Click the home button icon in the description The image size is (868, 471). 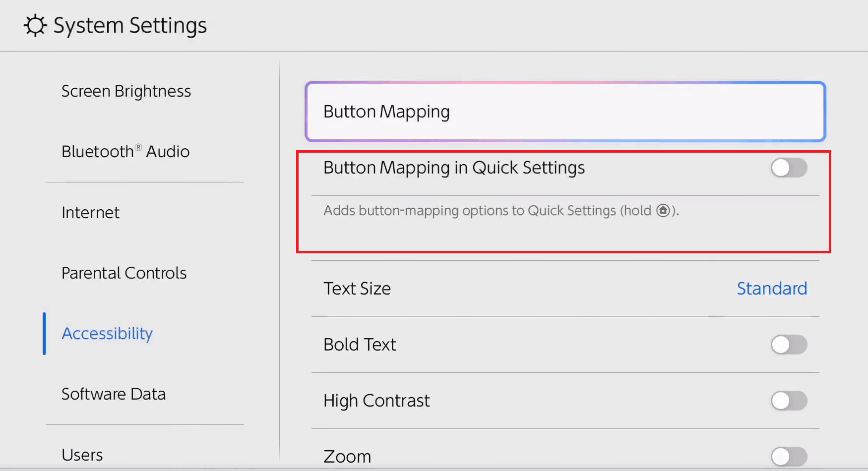pos(663,211)
